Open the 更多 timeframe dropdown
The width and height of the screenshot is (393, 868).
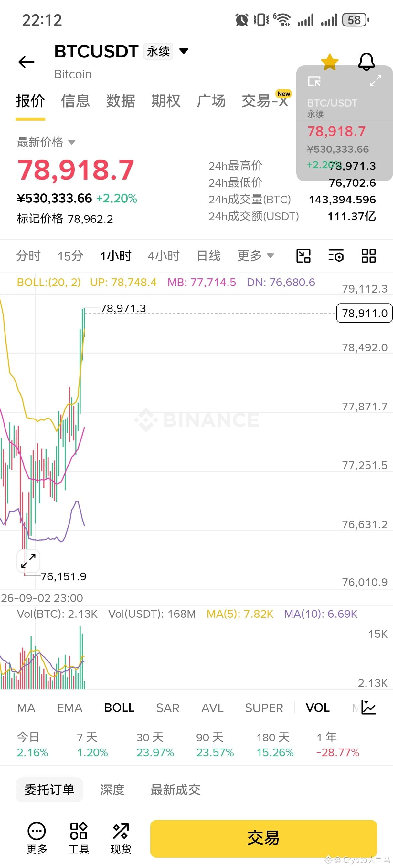coord(255,256)
